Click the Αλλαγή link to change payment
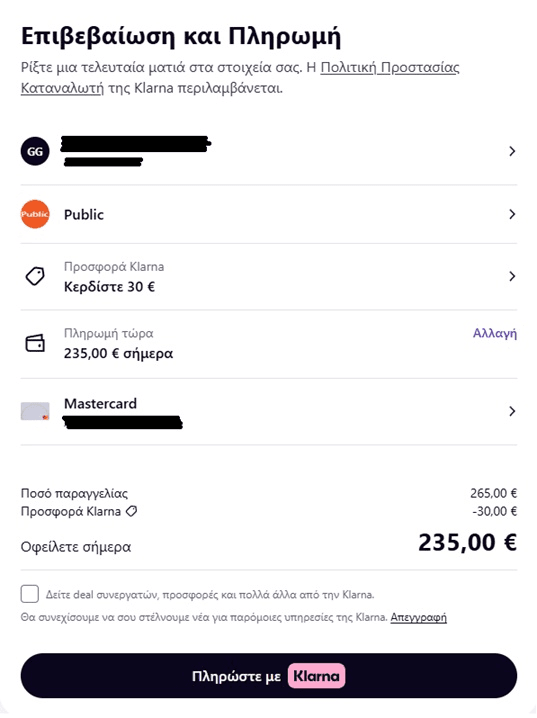Screen dimensions: 537x718 [x=495, y=333]
